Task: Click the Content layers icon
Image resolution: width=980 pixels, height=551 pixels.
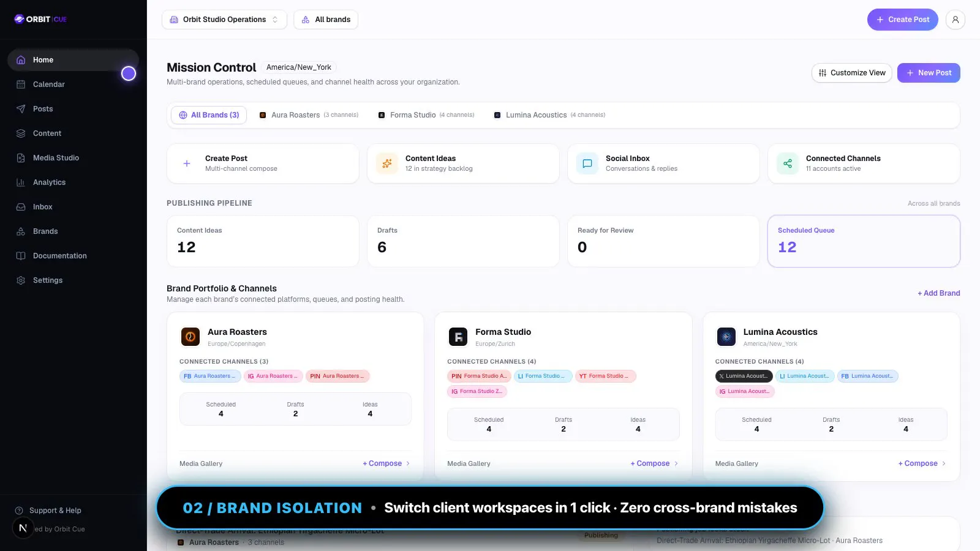Action: point(21,133)
